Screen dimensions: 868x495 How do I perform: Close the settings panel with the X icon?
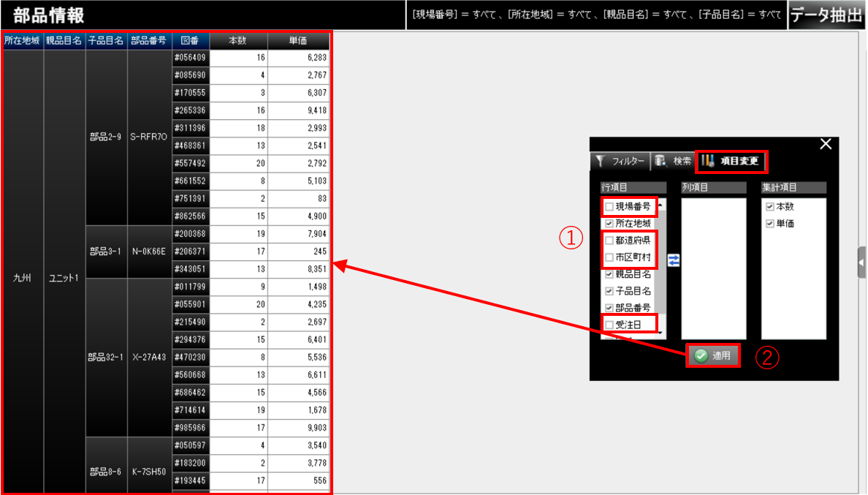826,145
